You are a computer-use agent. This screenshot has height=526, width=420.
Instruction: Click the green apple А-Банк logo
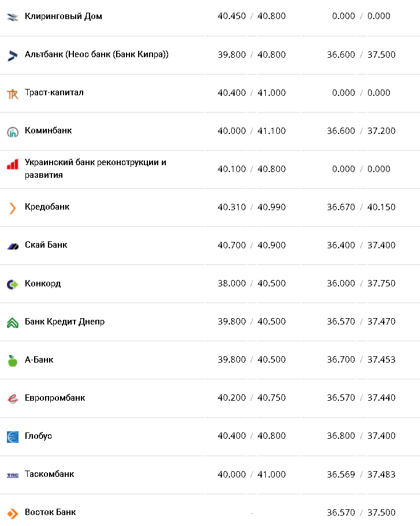[13, 360]
